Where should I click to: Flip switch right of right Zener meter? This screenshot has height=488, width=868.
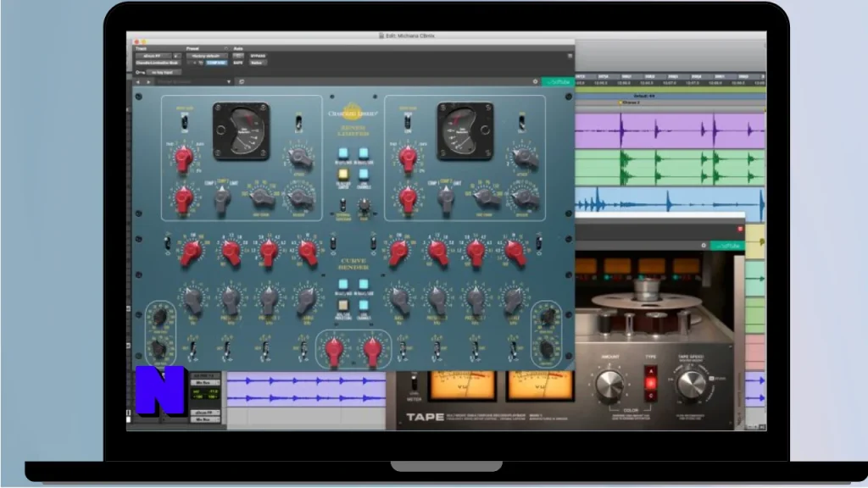[x=521, y=122]
